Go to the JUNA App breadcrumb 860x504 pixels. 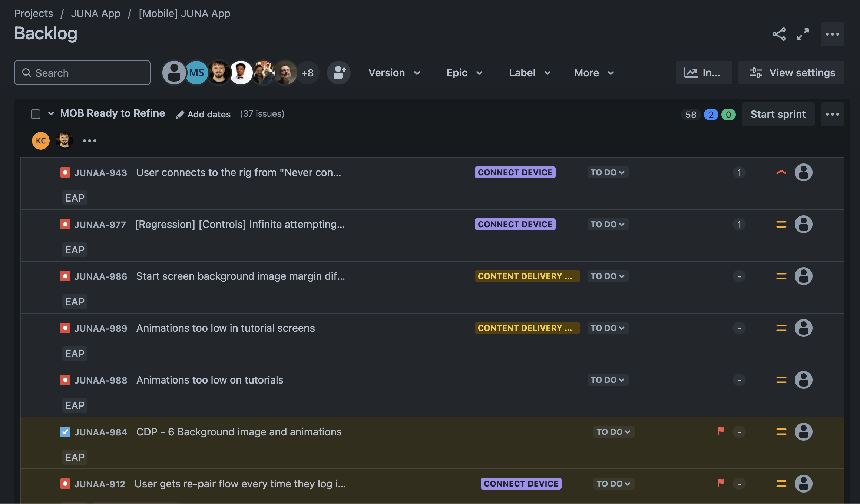96,13
